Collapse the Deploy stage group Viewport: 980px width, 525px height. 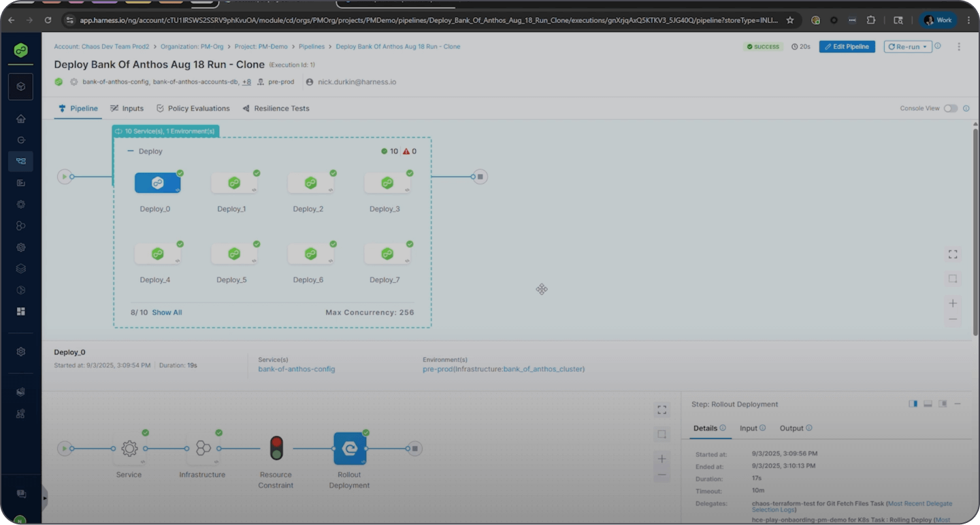pyautogui.click(x=131, y=151)
